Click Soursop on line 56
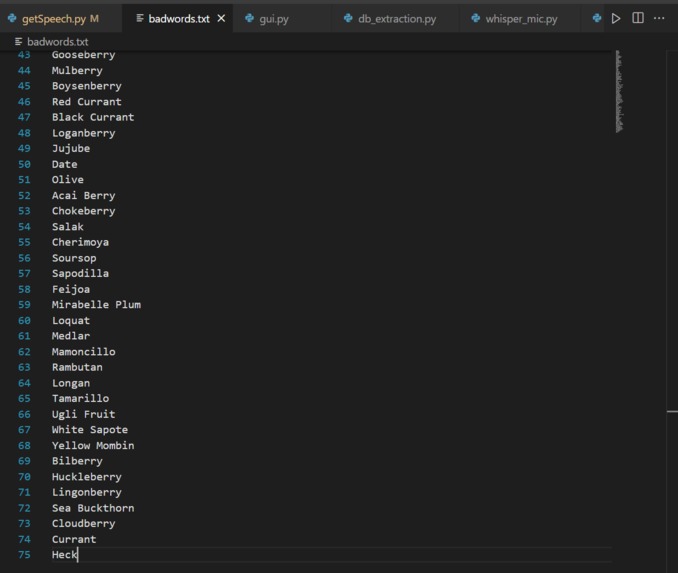Screen dimensions: 678x573 74,258
